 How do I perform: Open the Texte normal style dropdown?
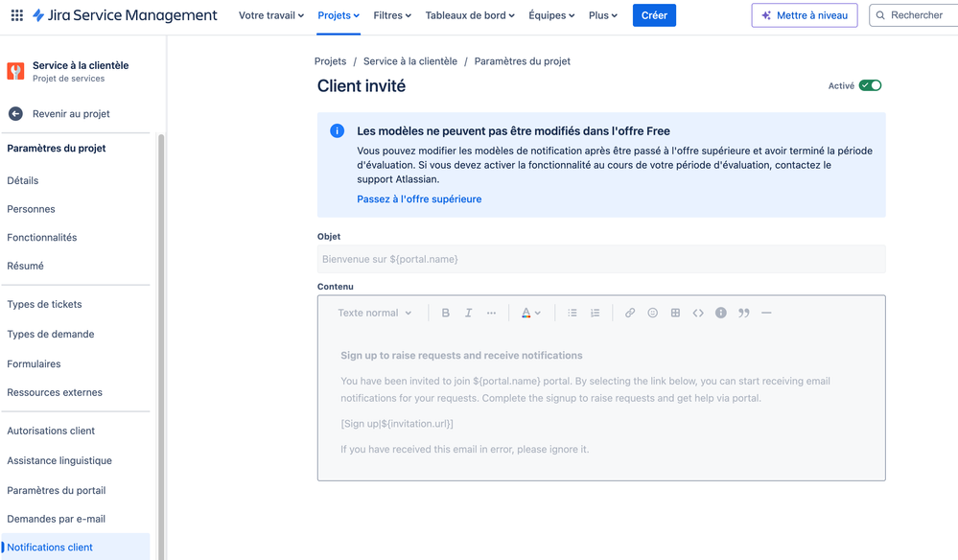pyautogui.click(x=375, y=313)
